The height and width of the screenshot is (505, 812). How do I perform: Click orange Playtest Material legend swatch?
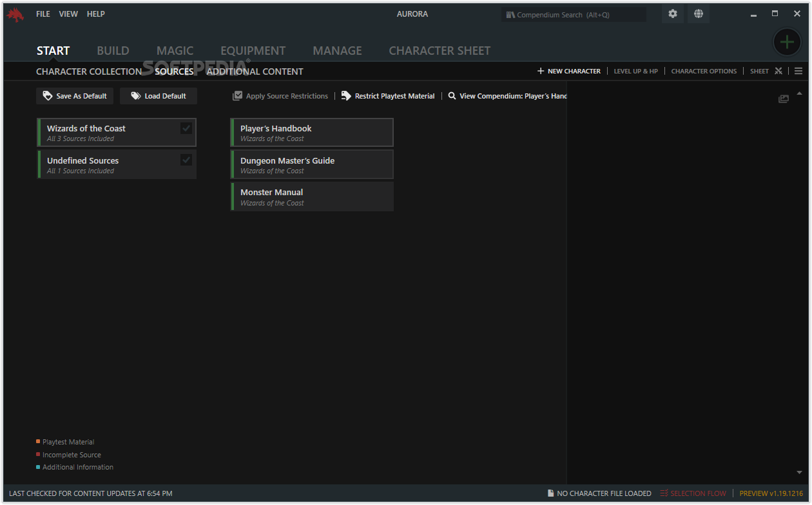pyautogui.click(x=38, y=441)
